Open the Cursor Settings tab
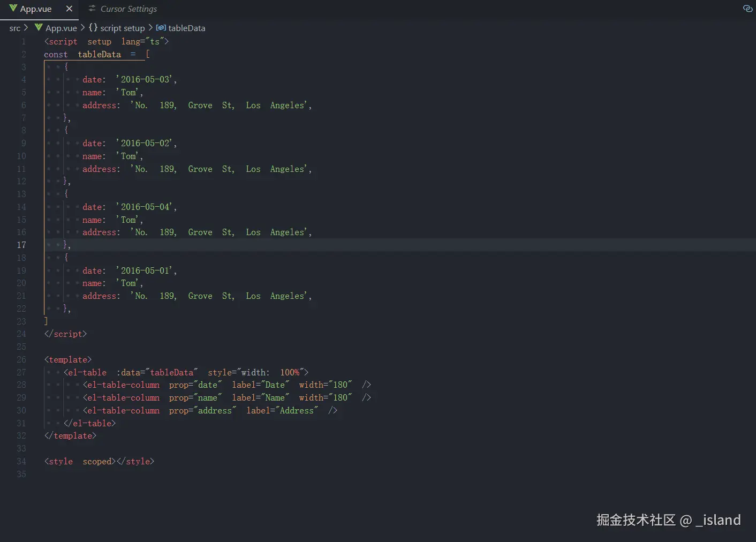Image resolution: width=756 pixels, height=542 pixels. [128, 9]
